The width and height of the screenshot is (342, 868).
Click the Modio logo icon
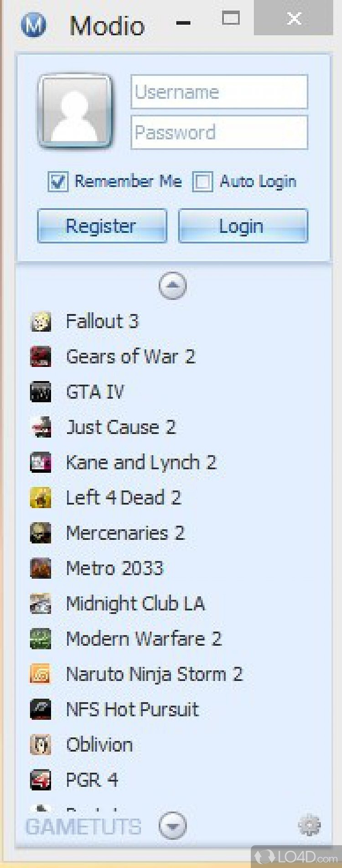[x=33, y=25]
